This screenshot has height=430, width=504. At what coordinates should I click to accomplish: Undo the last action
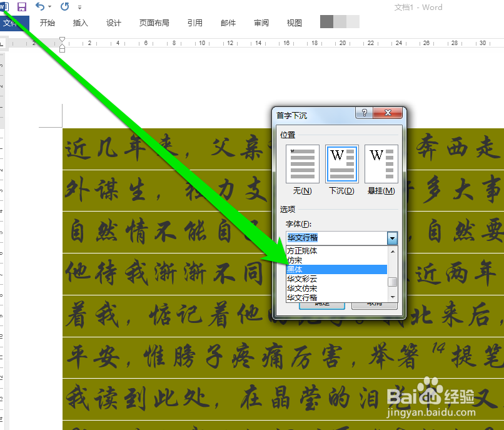click(39, 7)
